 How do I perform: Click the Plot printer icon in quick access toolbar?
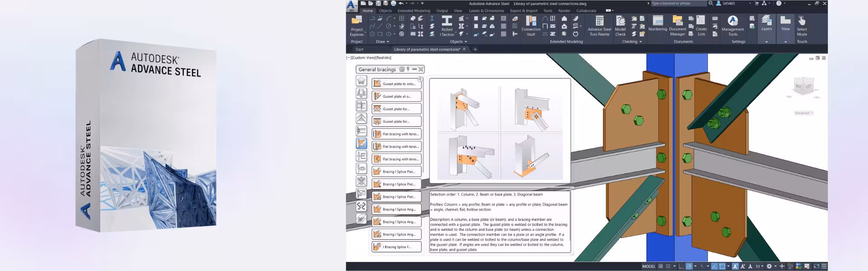tap(393, 4)
